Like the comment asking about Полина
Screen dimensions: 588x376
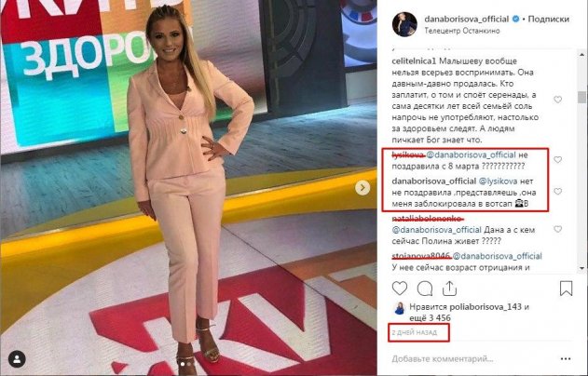(557, 229)
